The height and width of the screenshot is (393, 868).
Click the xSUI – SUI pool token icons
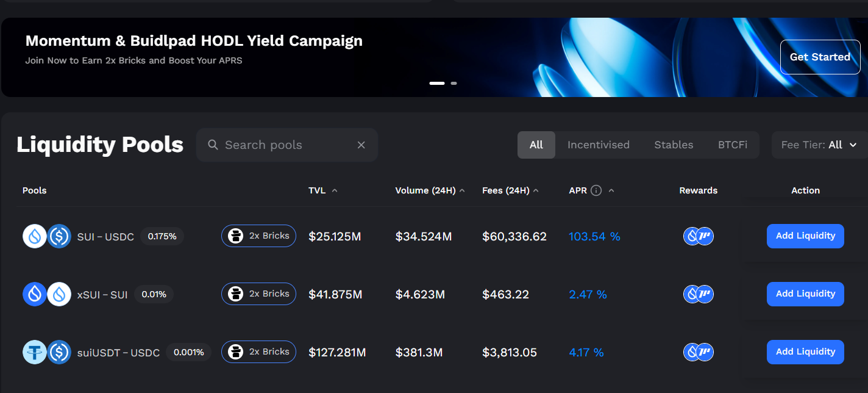click(47, 294)
